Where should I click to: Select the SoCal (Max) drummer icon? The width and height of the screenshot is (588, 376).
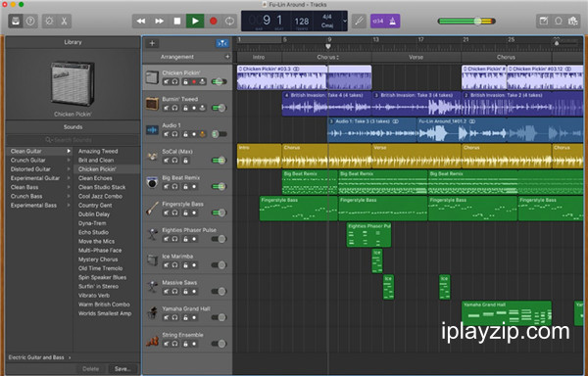pyautogui.click(x=152, y=156)
